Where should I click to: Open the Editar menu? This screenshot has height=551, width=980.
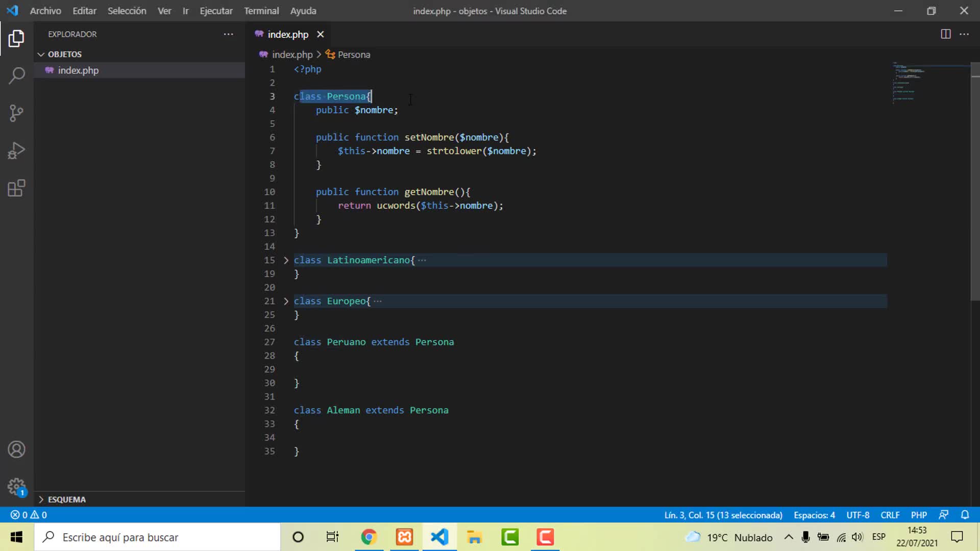coord(84,11)
